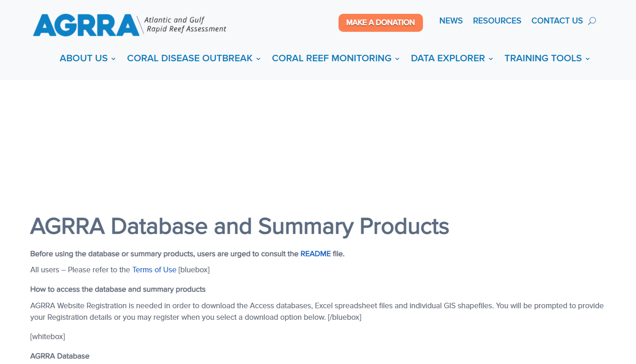The image size is (636, 364).
Task: Expand the chevron next to Training Tools
Action: [588, 59]
